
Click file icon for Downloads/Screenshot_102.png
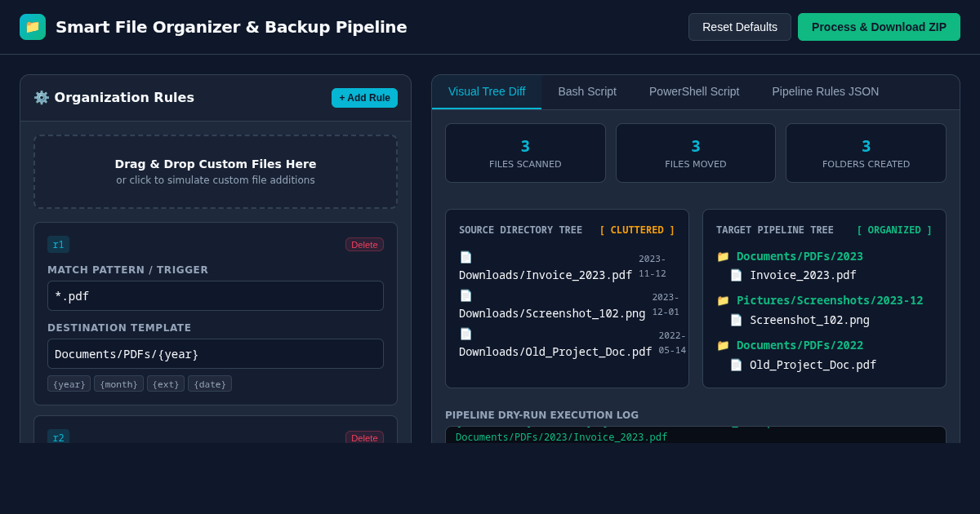(x=465, y=295)
